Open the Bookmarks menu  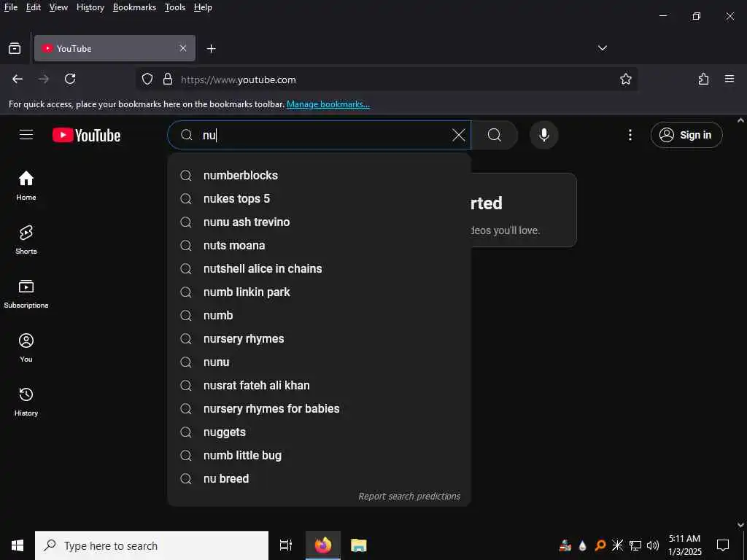134,7
